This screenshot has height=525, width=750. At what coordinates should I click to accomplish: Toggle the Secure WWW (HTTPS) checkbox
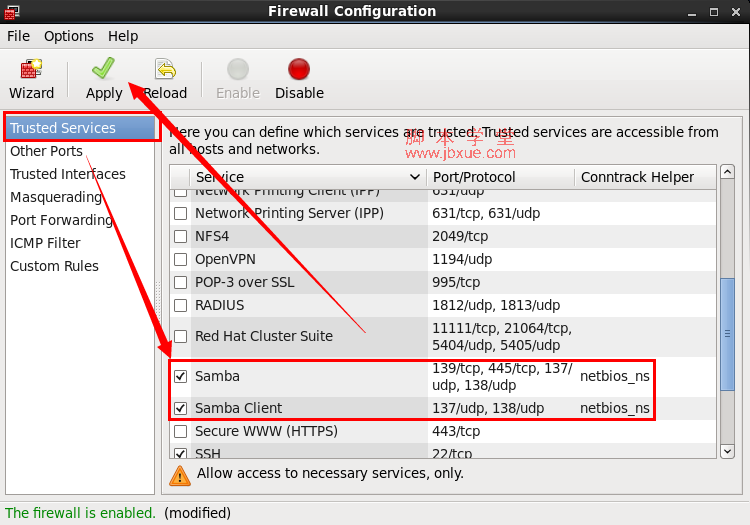pos(180,431)
